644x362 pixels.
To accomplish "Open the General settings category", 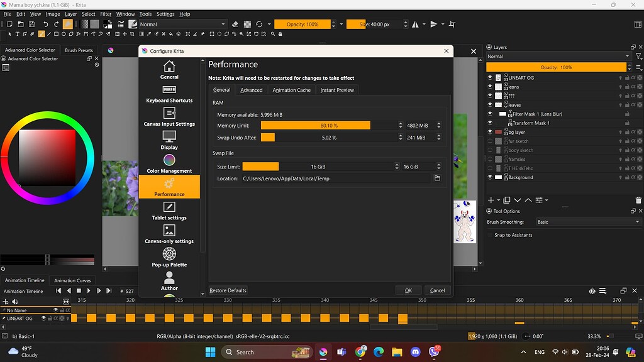I will [169, 70].
